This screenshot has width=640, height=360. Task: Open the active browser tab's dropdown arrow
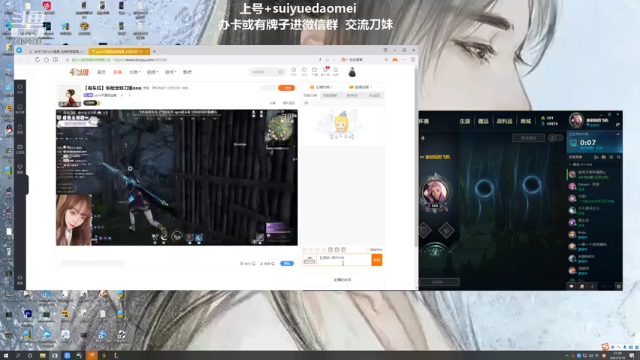coord(142,52)
